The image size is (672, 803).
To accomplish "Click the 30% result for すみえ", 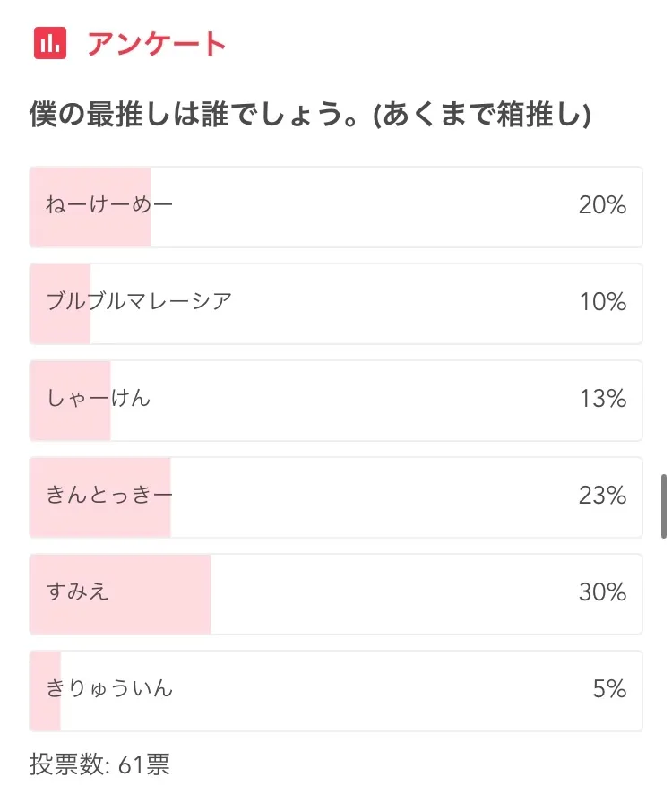I will (602, 591).
